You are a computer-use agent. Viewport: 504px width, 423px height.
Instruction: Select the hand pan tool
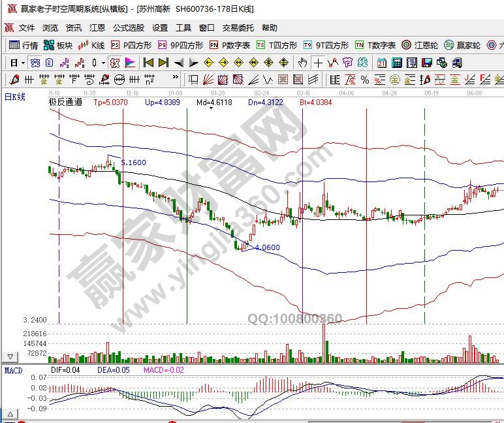302,63
